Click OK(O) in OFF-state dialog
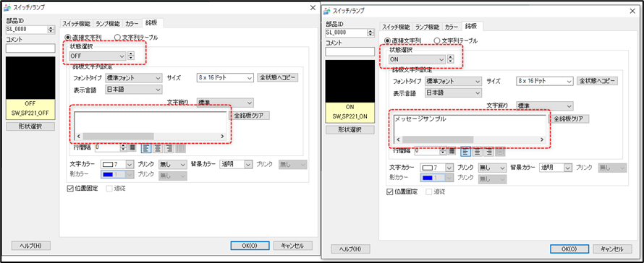Viewport: 644px width, 263px height. (250, 246)
